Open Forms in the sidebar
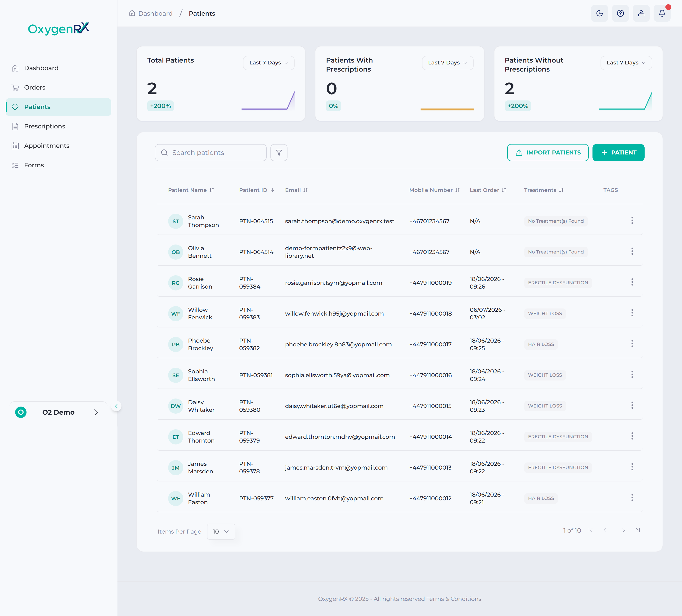Screen dimensions: 682x616 [58, 165]
